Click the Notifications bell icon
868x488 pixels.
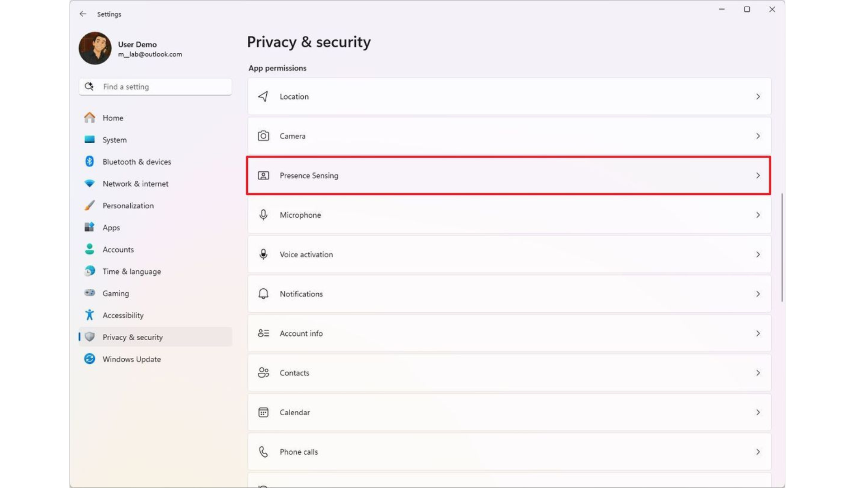pos(263,294)
